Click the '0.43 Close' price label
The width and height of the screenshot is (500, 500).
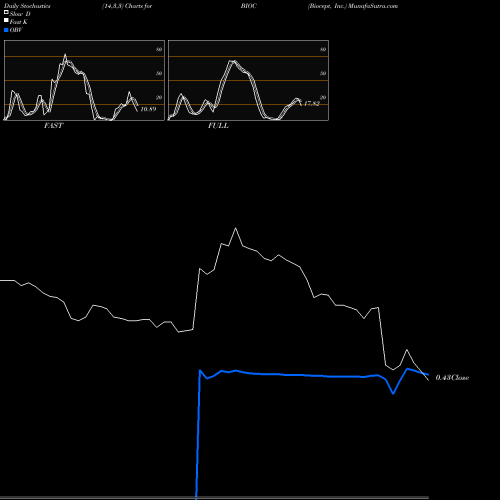[452, 378]
